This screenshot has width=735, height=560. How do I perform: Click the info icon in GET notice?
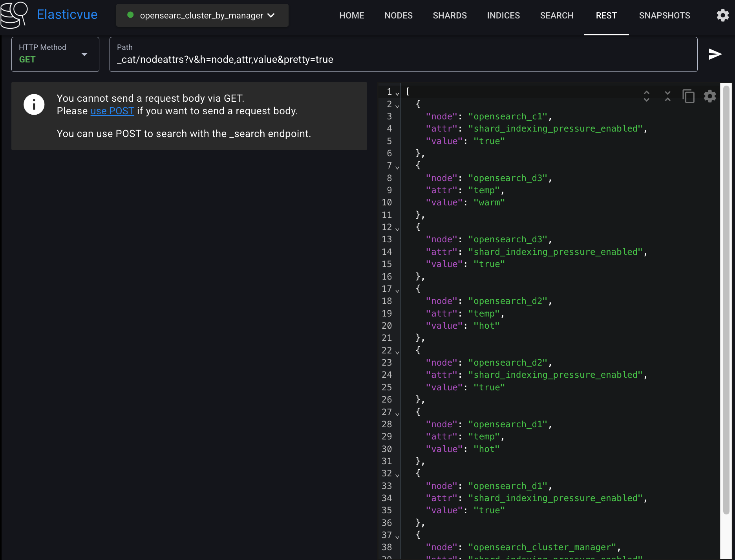click(34, 104)
